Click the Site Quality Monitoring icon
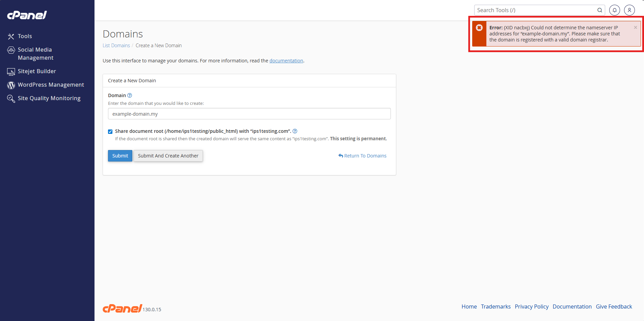The image size is (644, 321). tap(11, 98)
